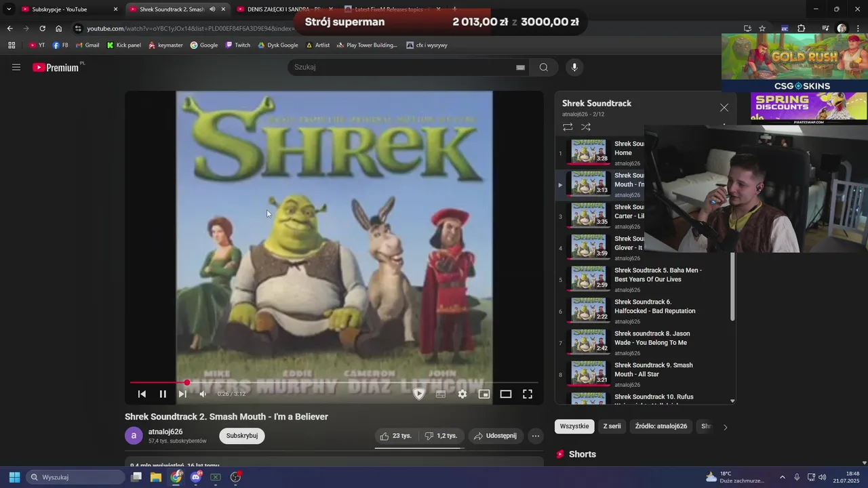This screenshot has width=868, height=488.
Task: Open Discord from the taskbar
Action: coord(196,477)
